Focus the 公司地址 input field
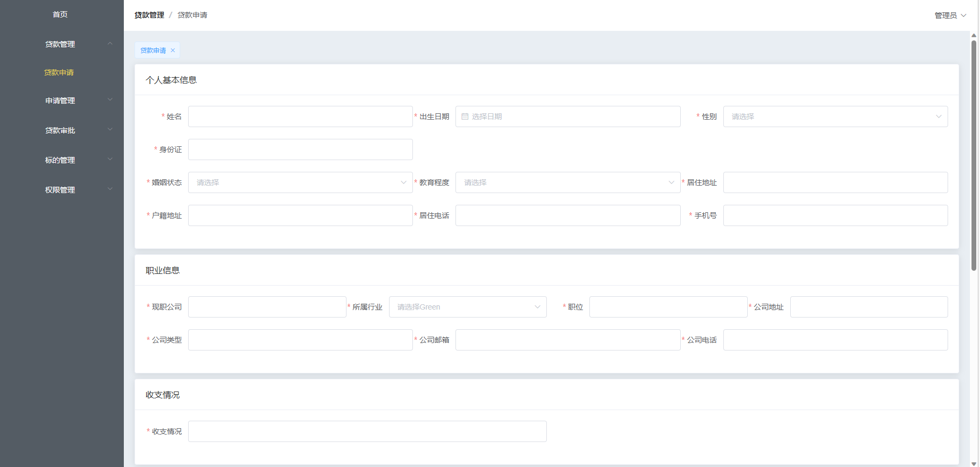The width and height of the screenshot is (980, 467). (869, 307)
